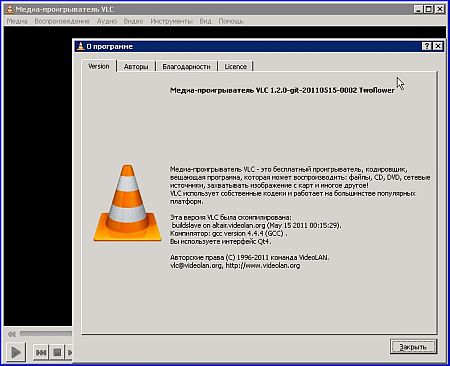
Task: Switch to the Авторы tab
Action: [136, 66]
